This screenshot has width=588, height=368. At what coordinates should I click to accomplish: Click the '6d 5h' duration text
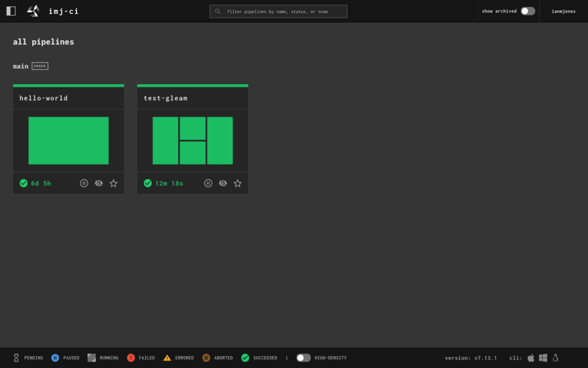(41, 183)
